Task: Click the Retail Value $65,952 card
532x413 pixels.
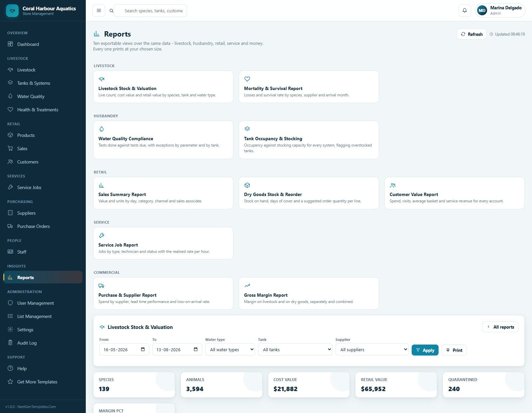Action: pos(396,384)
